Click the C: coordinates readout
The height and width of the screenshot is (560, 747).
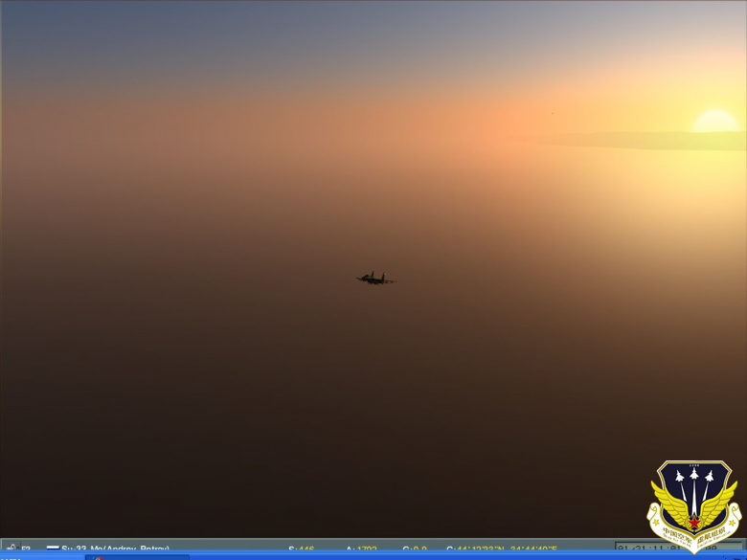[x=501, y=549]
